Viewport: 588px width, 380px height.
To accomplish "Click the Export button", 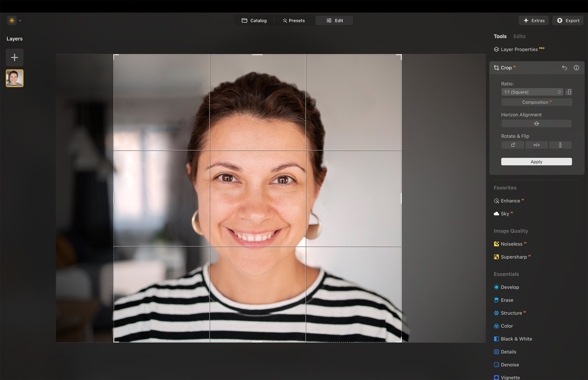I will (568, 21).
